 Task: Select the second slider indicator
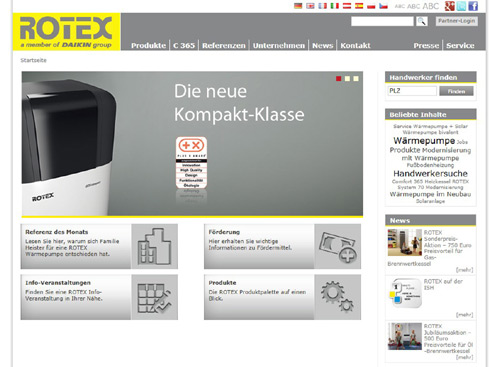(347, 79)
